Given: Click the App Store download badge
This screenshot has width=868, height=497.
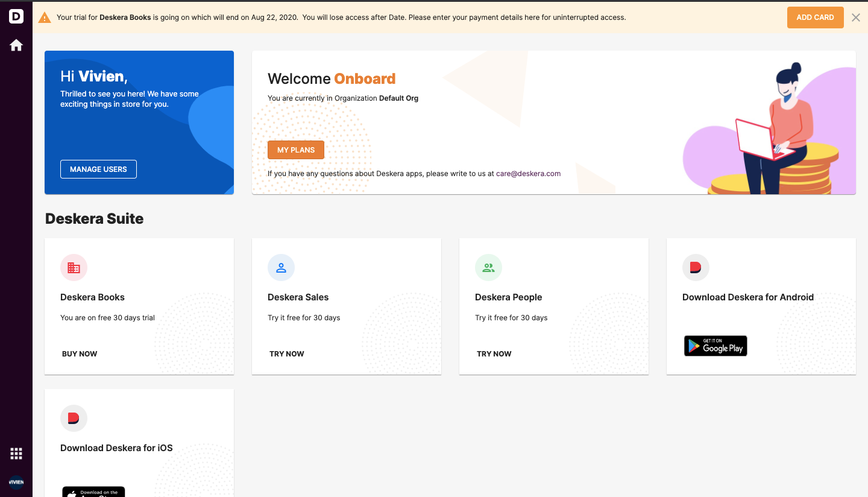Looking at the screenshot, I should (93, 492).
